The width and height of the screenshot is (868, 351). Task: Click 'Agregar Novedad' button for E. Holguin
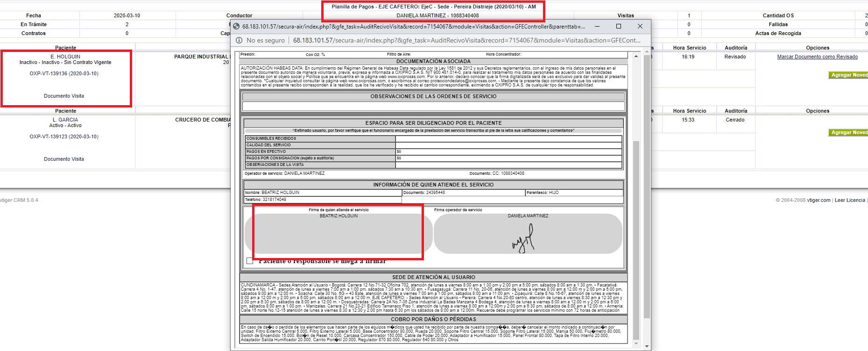848,75
